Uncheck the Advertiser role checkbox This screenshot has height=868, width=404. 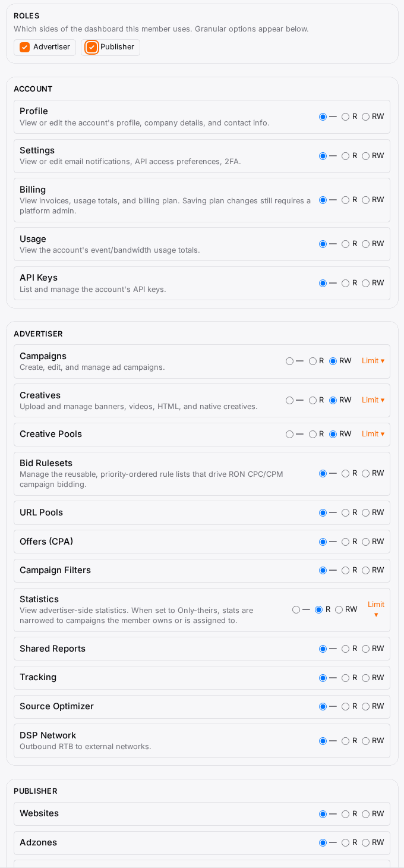click(24, 47)
